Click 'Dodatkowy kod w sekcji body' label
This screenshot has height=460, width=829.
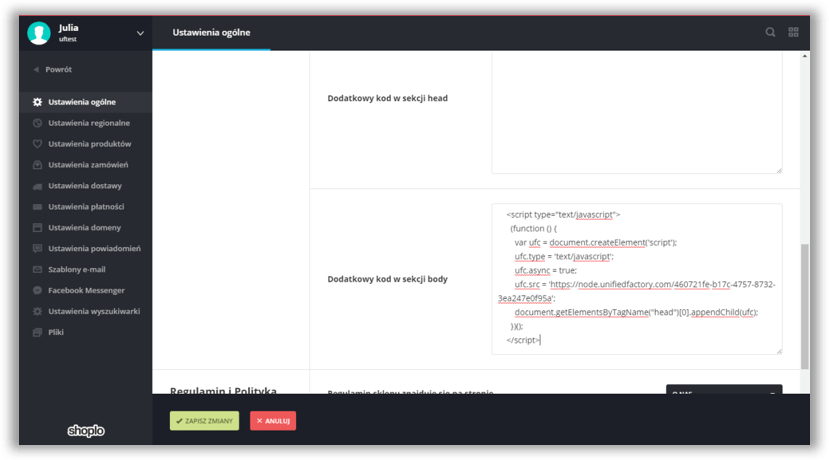coord(388,279)
